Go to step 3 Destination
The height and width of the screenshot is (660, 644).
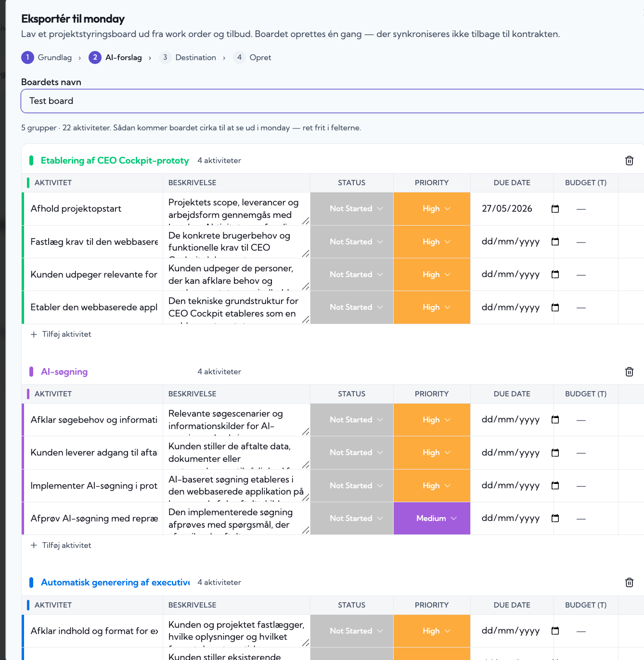click(x=188, y=58)
